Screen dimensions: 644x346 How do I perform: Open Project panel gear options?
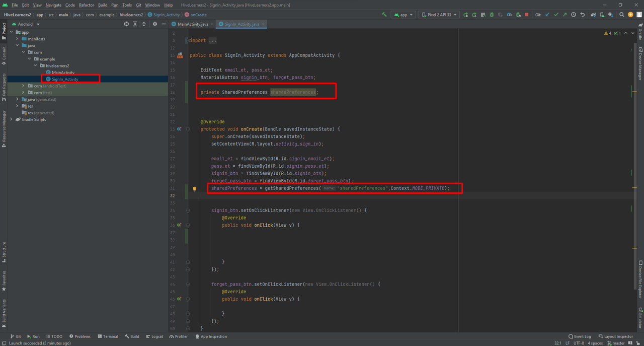point(155,24)
